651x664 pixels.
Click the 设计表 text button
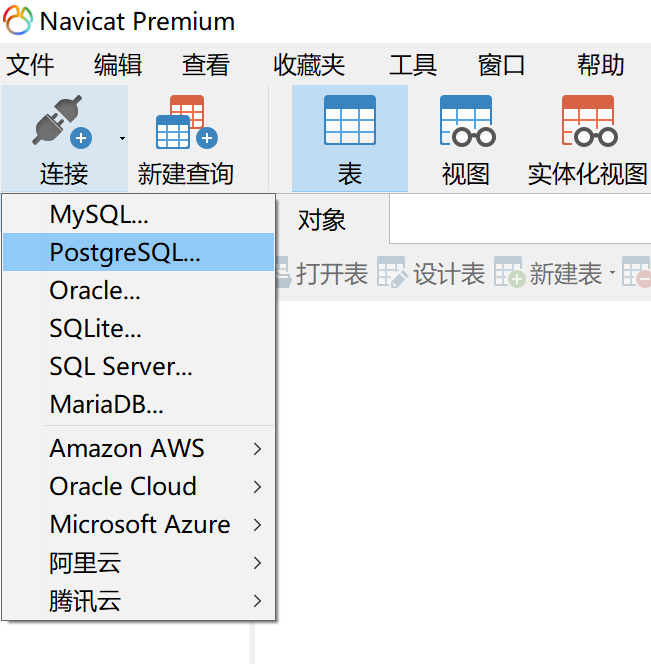click(449, 274)
